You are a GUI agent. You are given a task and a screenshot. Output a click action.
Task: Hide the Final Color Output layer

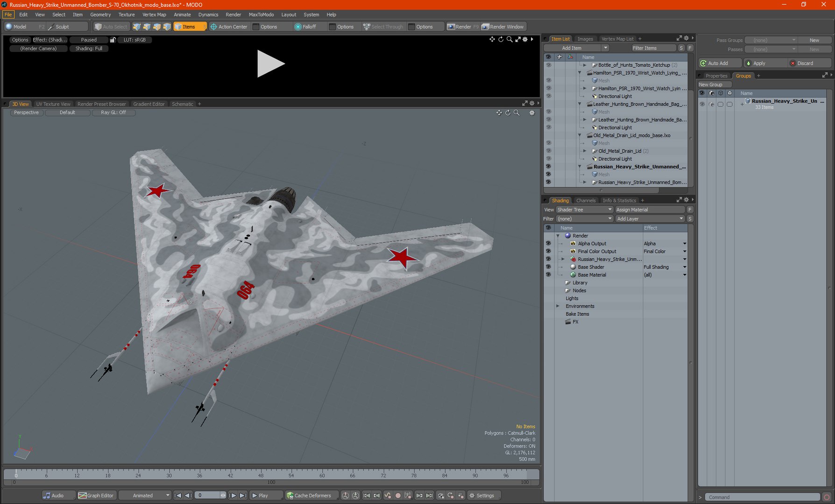[x=548, y=251]
